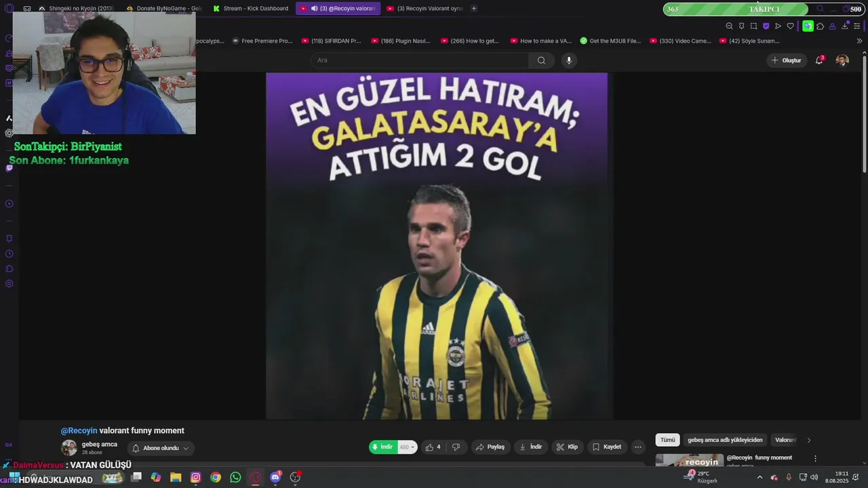Open the (330) Video Came... bookmark

tap(679, 41)
